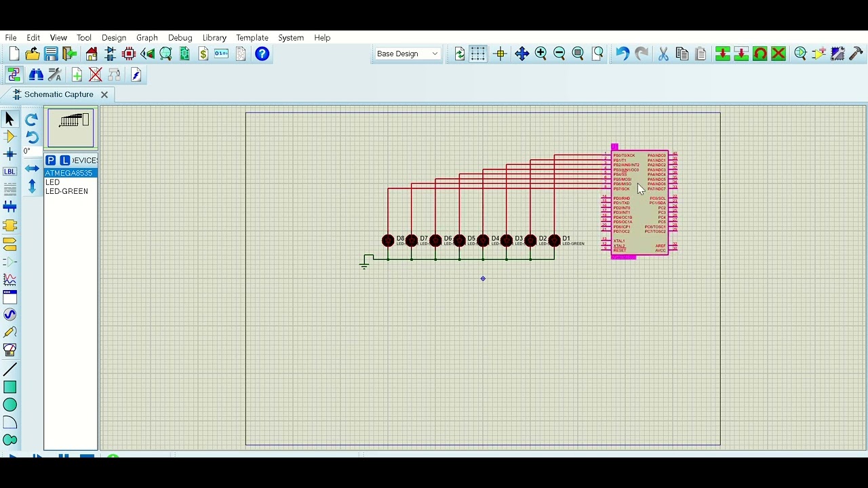
Task: Click the vertical mirror flip arrow
Action: coord(32,186)
